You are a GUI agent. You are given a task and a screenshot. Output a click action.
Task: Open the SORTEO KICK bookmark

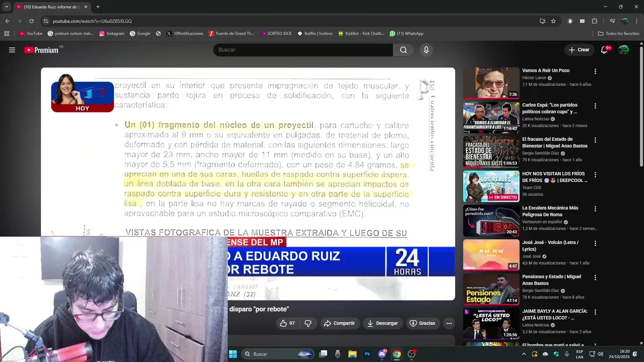276,34
